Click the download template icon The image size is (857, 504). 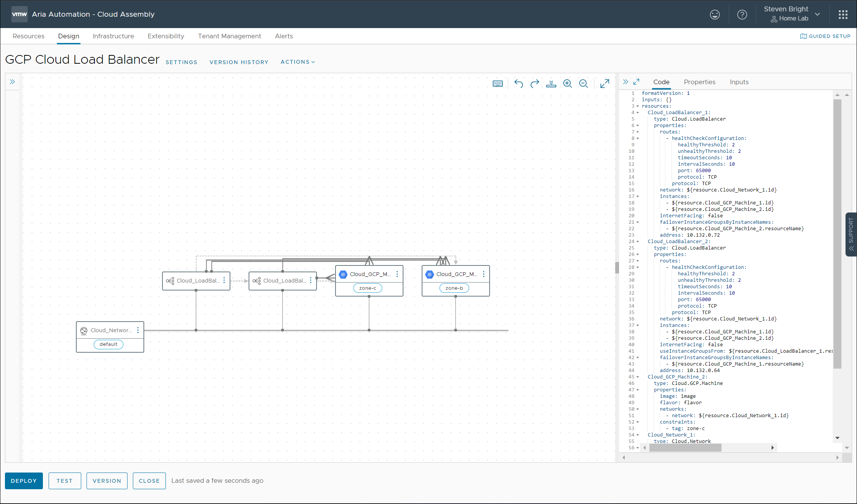pyautogui.click(x=551, y=83)
